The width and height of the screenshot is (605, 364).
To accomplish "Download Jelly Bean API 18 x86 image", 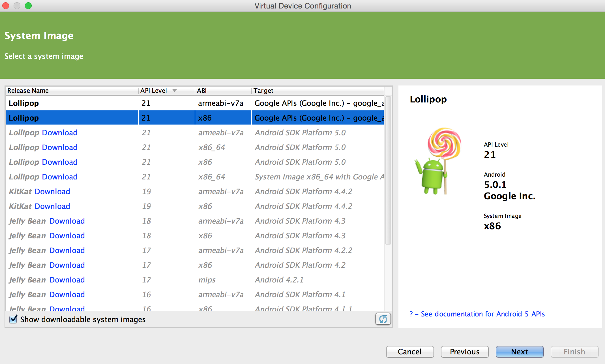I will coord(67,235).
